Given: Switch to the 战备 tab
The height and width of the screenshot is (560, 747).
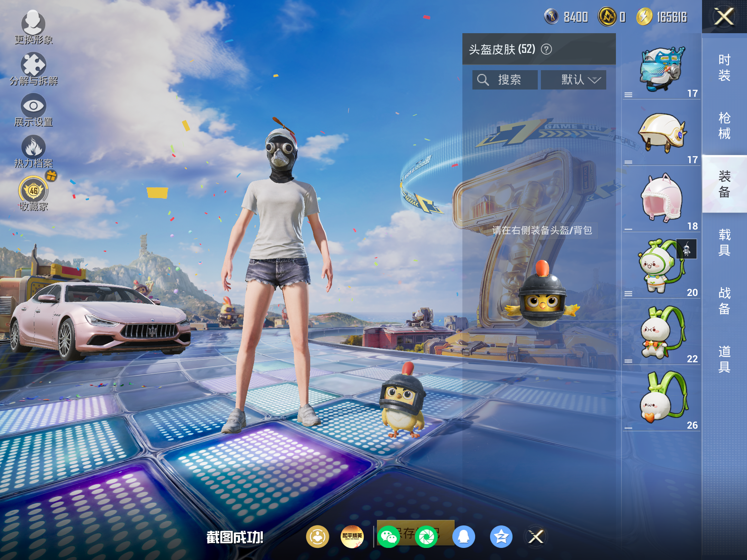Looking at the screenshot, I should [725, 300].
